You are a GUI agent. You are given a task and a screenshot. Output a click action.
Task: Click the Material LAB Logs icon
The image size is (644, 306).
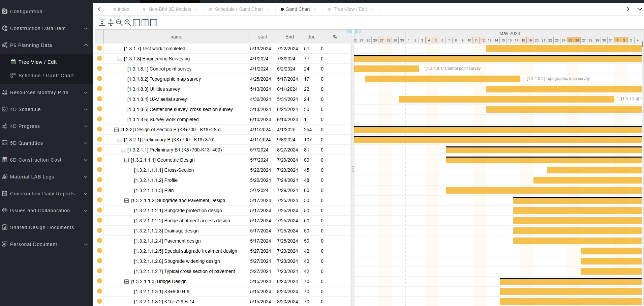(x=5, y=176)
